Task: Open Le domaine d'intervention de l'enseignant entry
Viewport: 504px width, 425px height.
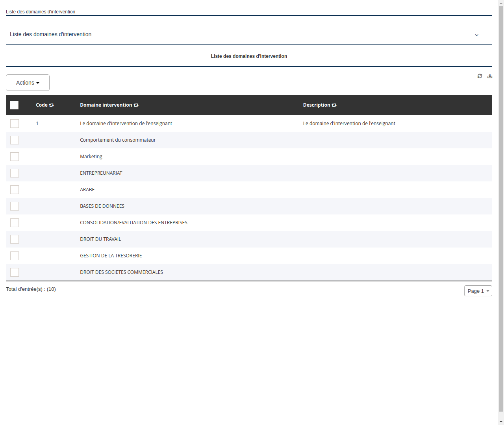Action: 126,123
